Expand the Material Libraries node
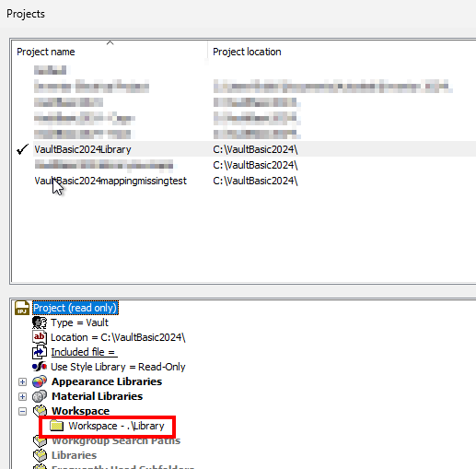 22,396
